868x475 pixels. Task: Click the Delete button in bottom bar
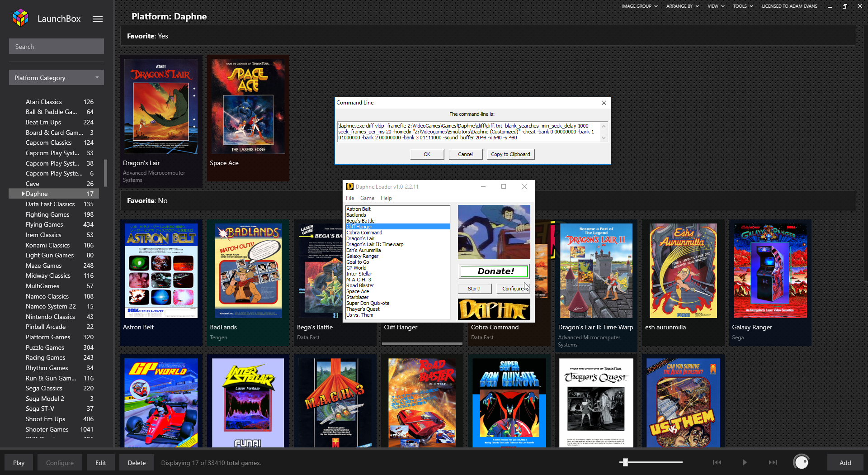click(137, 462)
